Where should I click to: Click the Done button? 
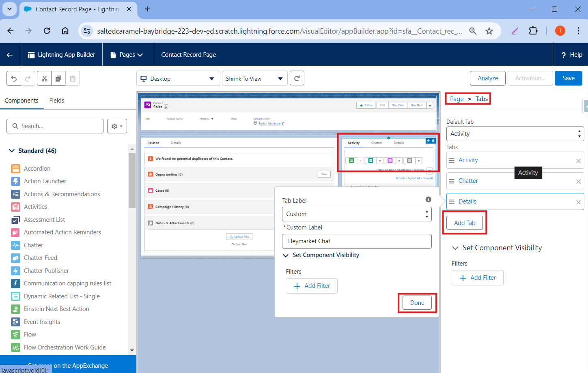[417, 303]
